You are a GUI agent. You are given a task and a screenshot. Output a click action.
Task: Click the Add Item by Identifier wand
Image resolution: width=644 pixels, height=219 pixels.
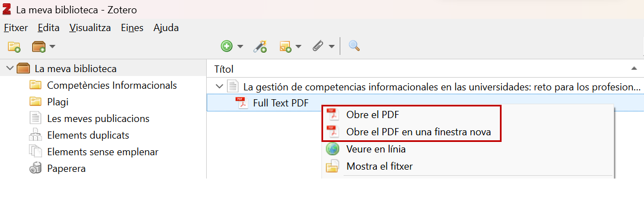tap(259, 47)
